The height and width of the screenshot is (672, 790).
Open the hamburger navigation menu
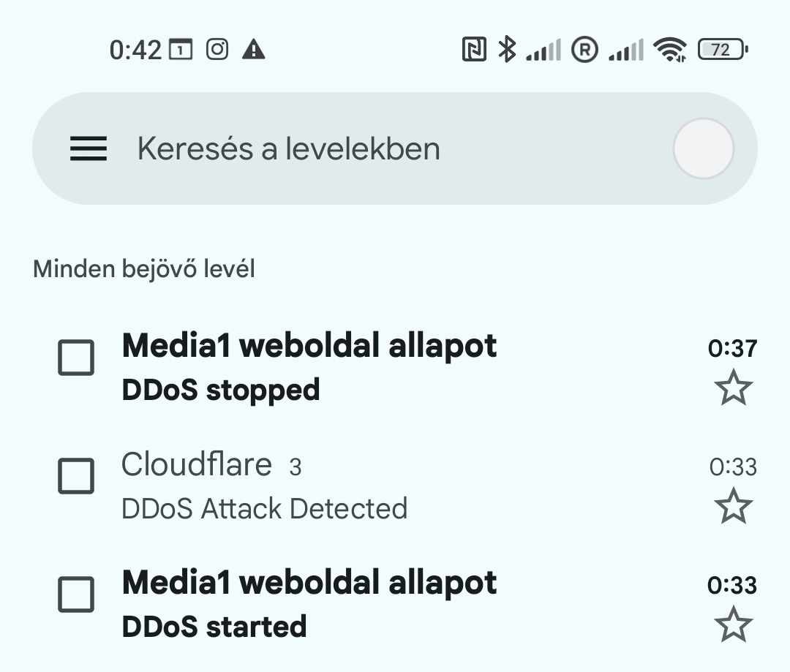[89, 149]
